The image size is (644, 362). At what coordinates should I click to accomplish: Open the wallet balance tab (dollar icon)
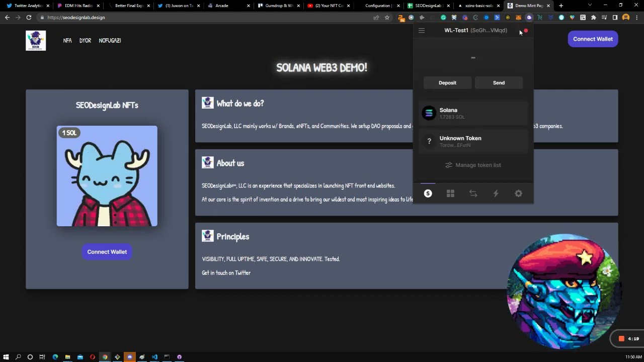(428, 194)
